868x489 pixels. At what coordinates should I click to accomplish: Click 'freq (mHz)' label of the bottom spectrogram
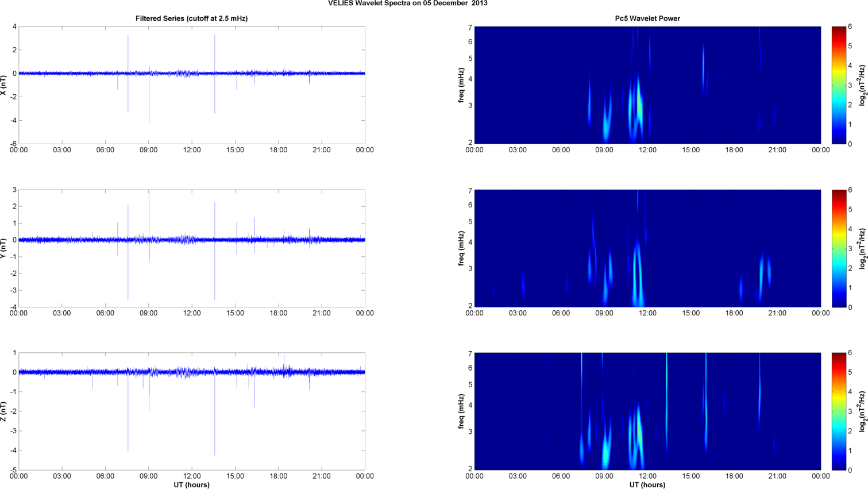461,411
